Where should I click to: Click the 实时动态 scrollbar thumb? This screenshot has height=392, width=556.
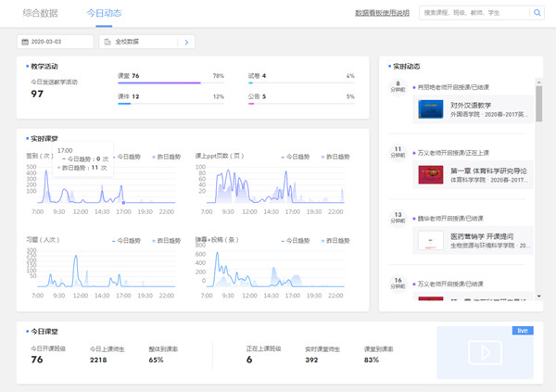point(539,104)
